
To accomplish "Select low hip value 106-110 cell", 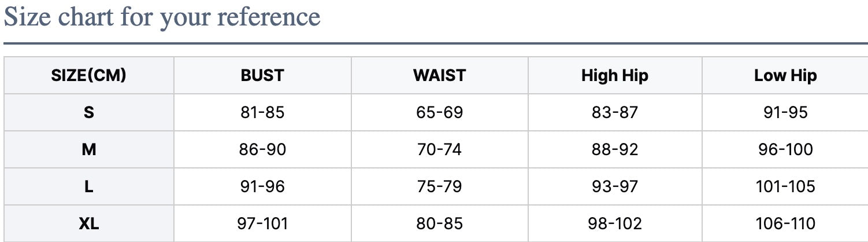I will [785, 223].
